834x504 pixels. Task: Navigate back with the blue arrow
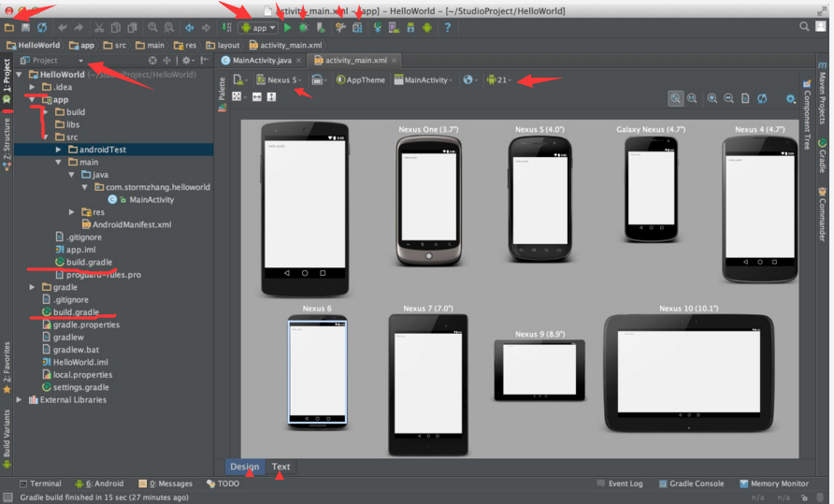(x=190, y=27)
